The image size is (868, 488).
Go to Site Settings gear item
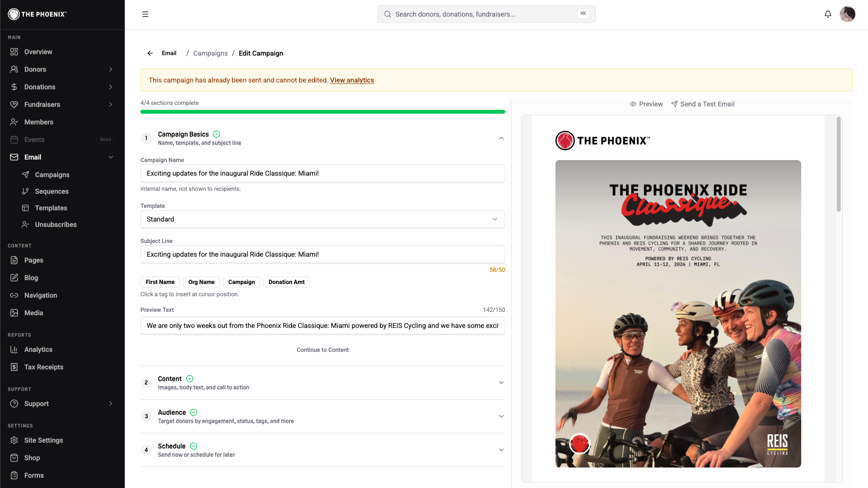[x=43, y=440]
